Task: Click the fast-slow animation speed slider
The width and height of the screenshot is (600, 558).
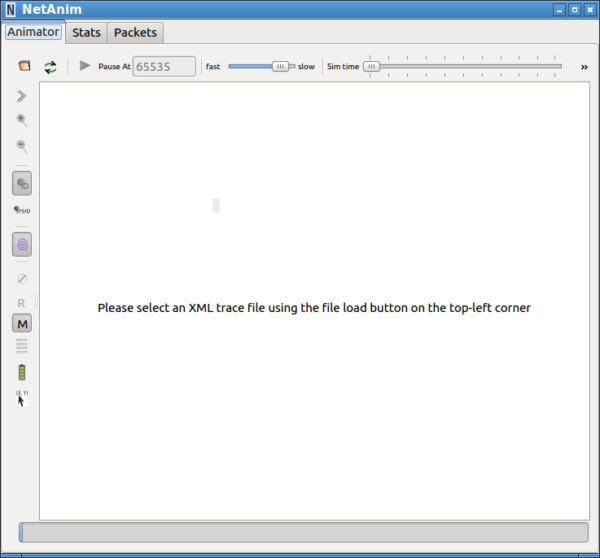Action: coord(259,66)
